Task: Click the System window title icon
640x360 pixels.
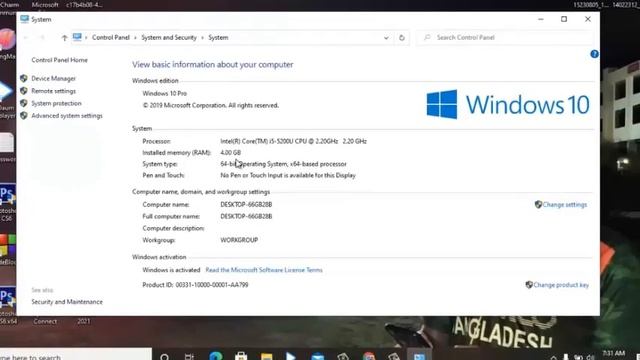Action: (x=24, y=19)
